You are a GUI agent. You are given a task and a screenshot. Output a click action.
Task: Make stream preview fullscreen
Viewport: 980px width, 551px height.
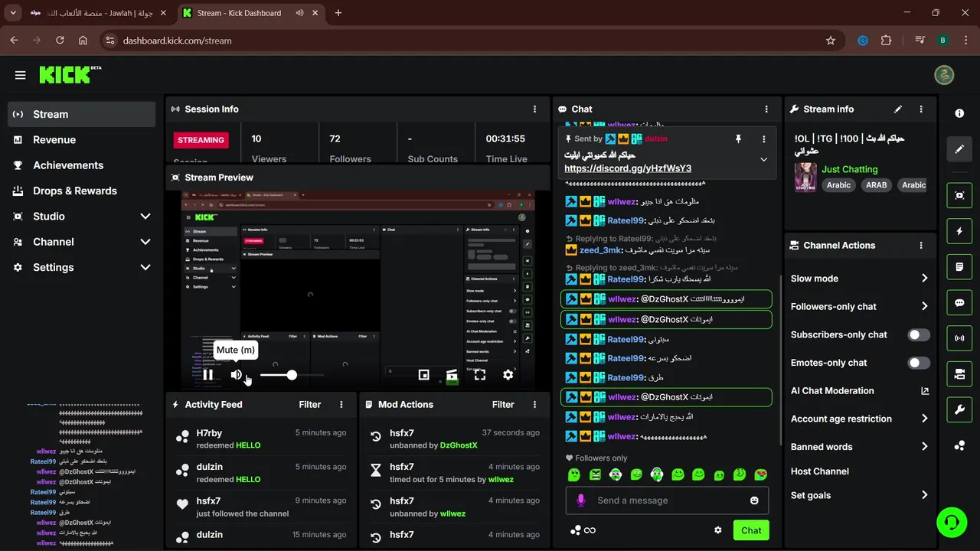[480, 375]
